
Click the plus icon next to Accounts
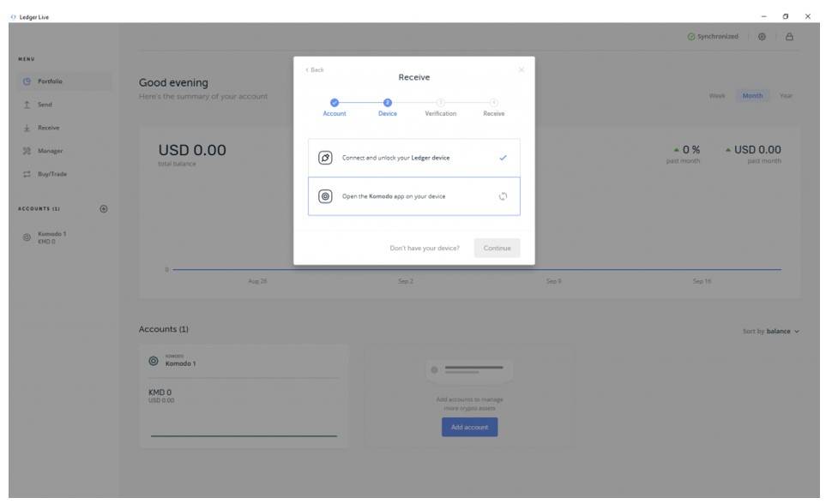[104, 209]
